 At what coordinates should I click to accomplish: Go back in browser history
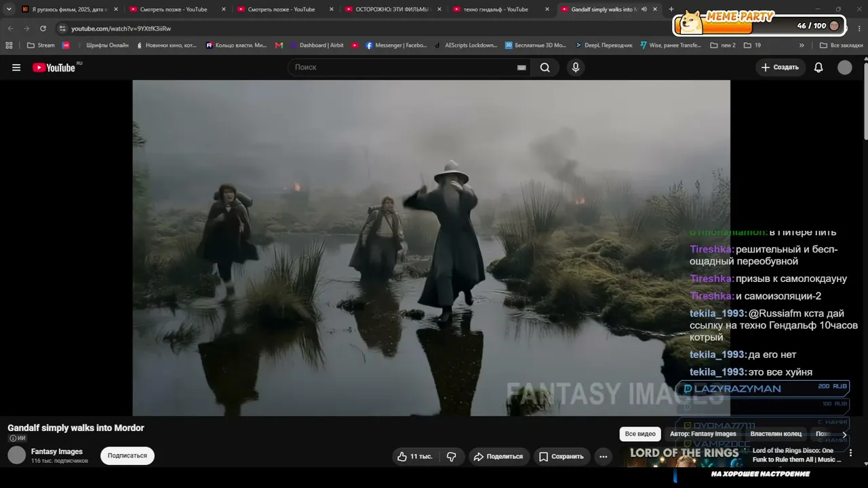coord(10,28)
